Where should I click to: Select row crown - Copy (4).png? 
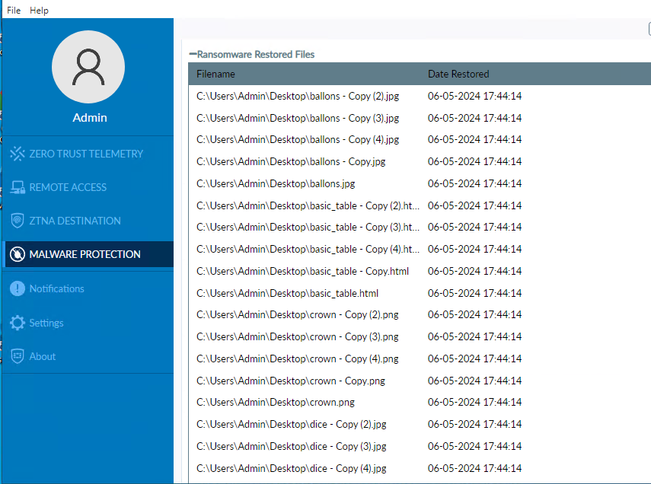pyautogui.click(x=419, y=359)
